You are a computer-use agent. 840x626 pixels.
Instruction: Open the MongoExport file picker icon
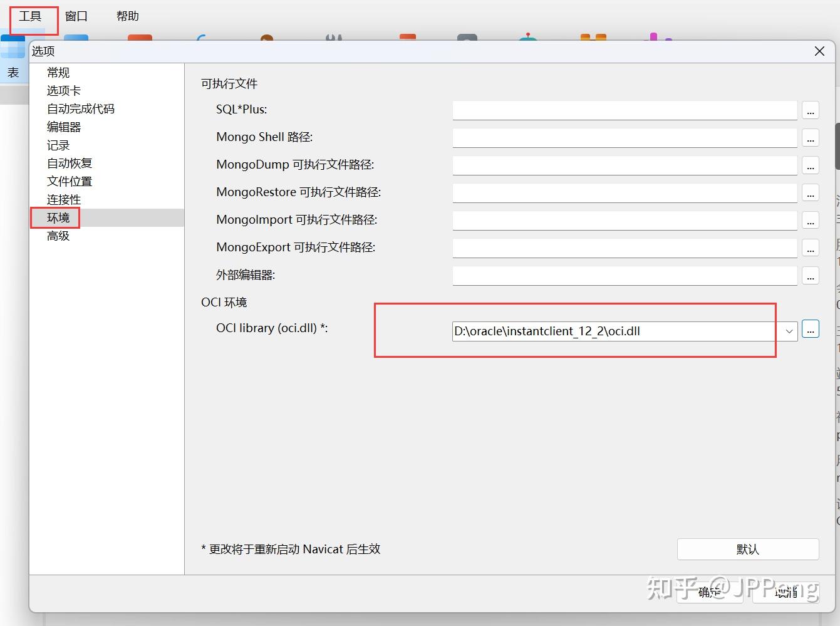point(811,248)
